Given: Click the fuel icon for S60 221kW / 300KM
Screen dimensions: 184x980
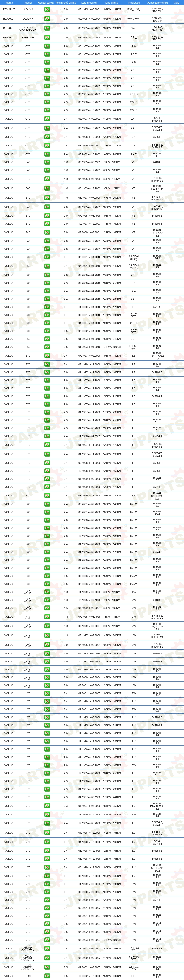Looking at the screenshot, I should coord(47,347).
